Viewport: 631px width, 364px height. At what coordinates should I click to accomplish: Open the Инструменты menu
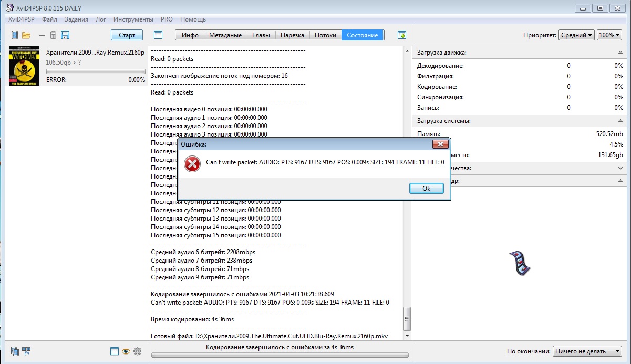[133, 19]
